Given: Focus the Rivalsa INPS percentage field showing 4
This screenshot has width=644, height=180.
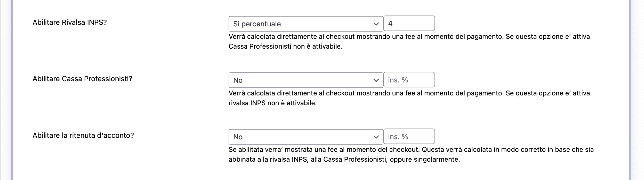Looking at the screenshot, I should [x=409, y=23].
